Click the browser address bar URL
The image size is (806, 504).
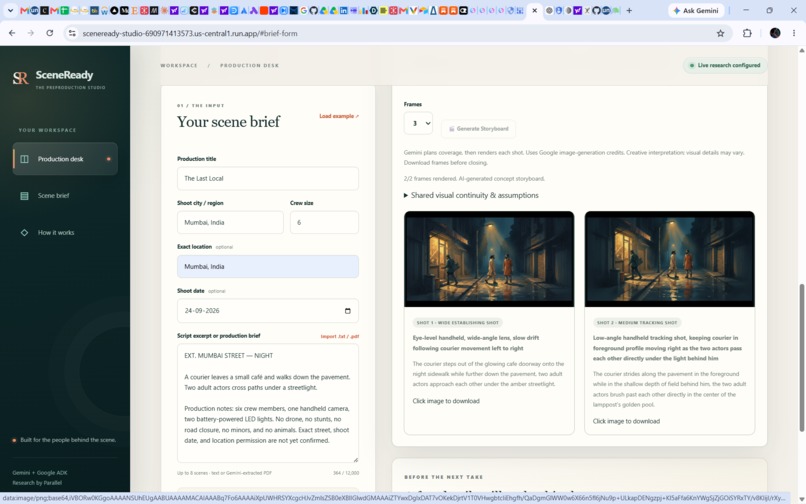(190, 33)
